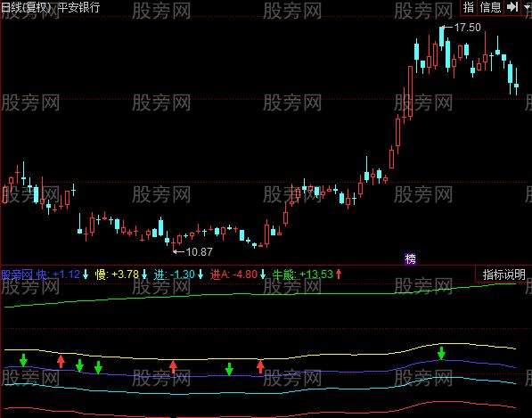This screenshot has width=532, height=418.
Task: Open 指标说明 indicator description
Action: (503, 275)
